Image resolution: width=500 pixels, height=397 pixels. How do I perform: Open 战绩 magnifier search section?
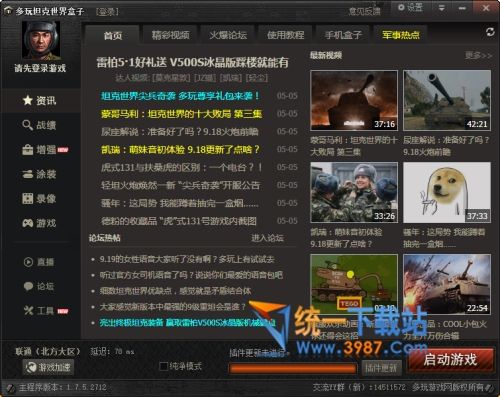pyautogui.click(x=39, y=125)
